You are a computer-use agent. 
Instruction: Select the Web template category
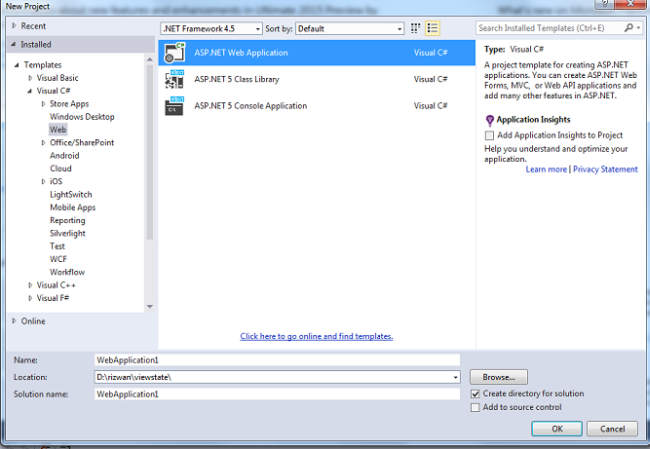(58, 130)
